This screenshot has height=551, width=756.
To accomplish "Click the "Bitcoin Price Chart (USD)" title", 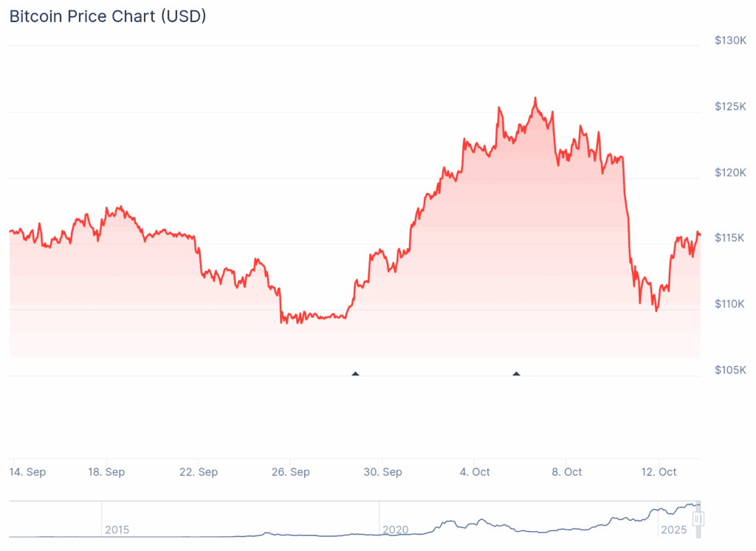I will click(108, 16).
